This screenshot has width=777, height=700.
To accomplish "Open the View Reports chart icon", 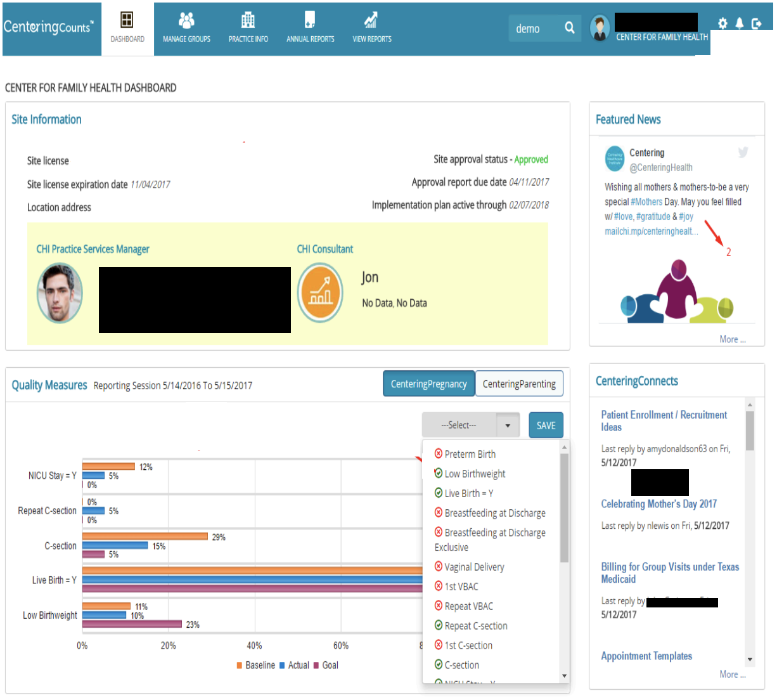I will (x=371, y=20).
